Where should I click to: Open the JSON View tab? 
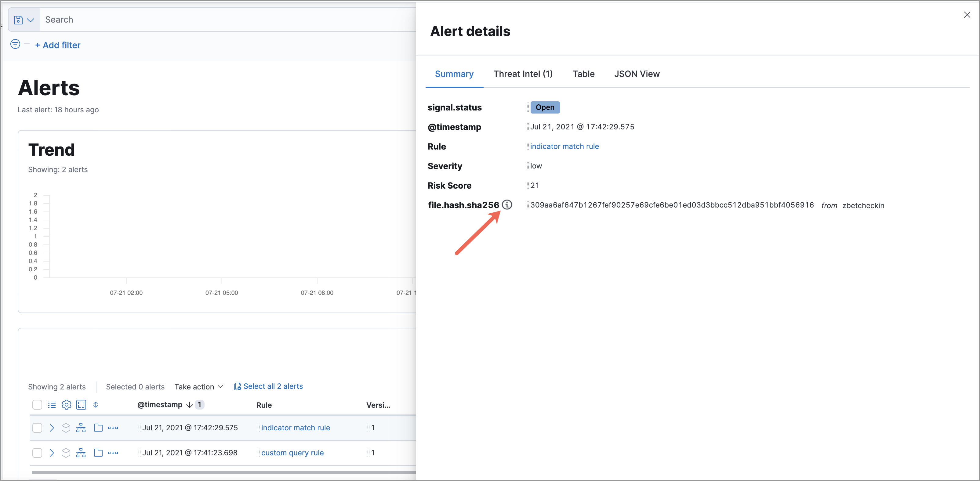tap(637, 74)
